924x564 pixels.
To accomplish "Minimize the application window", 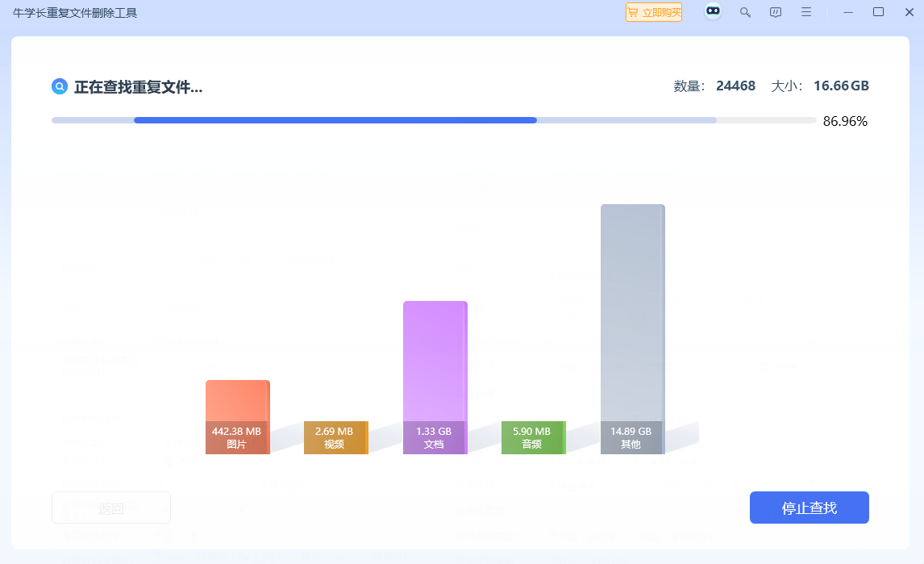I will click(848, 12).
